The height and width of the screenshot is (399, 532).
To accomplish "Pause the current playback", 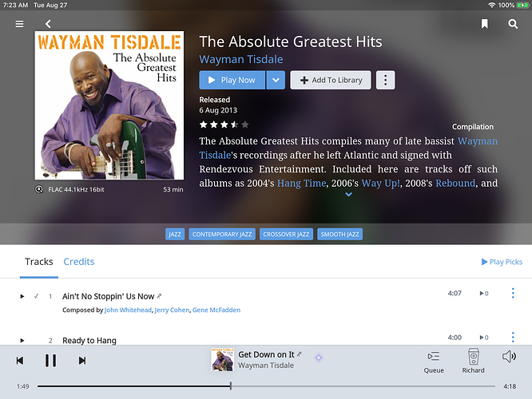I will tap(50, 361).
